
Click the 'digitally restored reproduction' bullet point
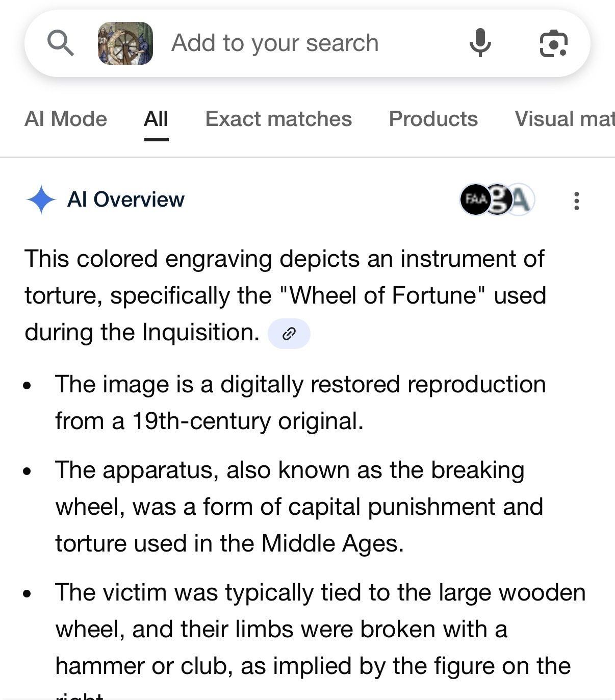[x=300, y=403]
